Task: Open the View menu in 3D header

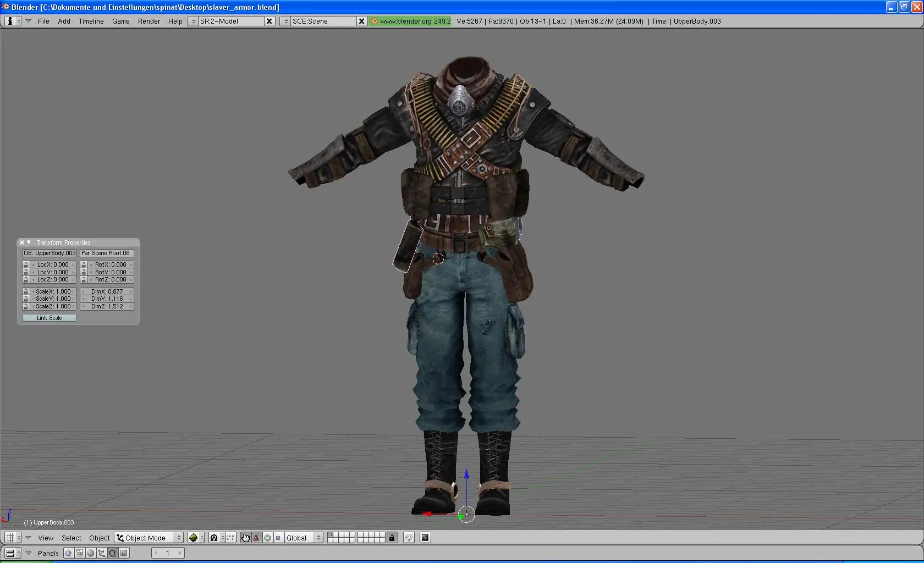Action: (46, 538)
